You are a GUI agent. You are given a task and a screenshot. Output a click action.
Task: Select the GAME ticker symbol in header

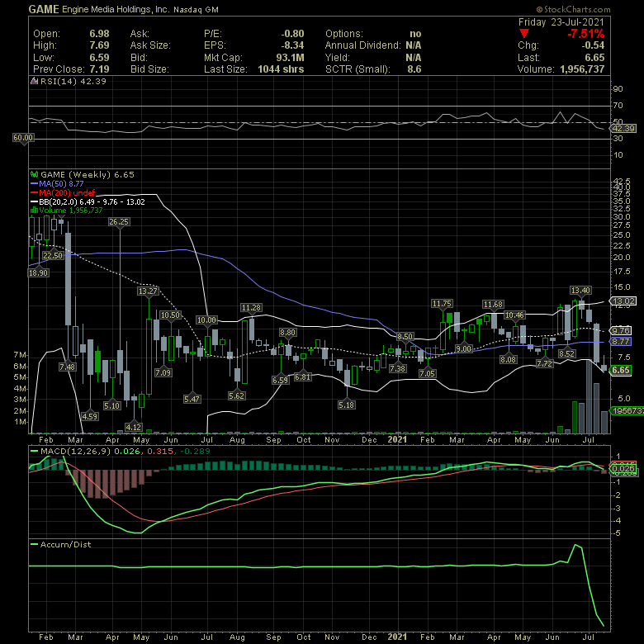pos(44,9)
